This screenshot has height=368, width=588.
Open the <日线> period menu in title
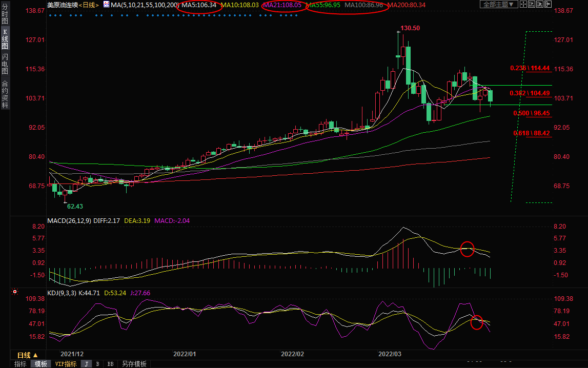pyautogui.click(x=88, y=5)
